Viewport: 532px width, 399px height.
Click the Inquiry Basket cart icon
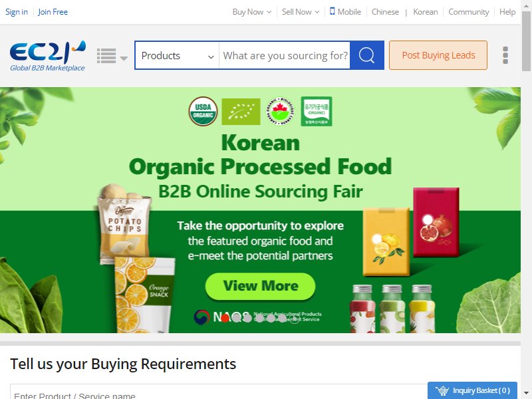coord(442,390)
